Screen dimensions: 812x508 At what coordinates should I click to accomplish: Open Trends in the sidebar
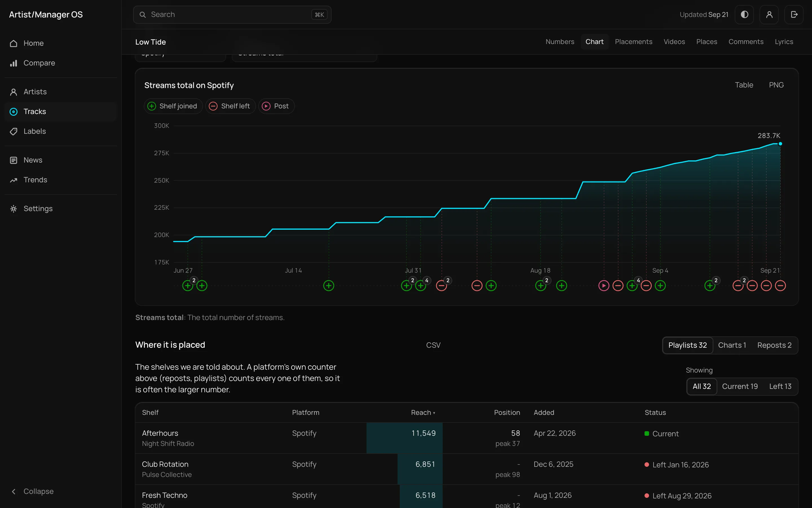click(61, 180)
